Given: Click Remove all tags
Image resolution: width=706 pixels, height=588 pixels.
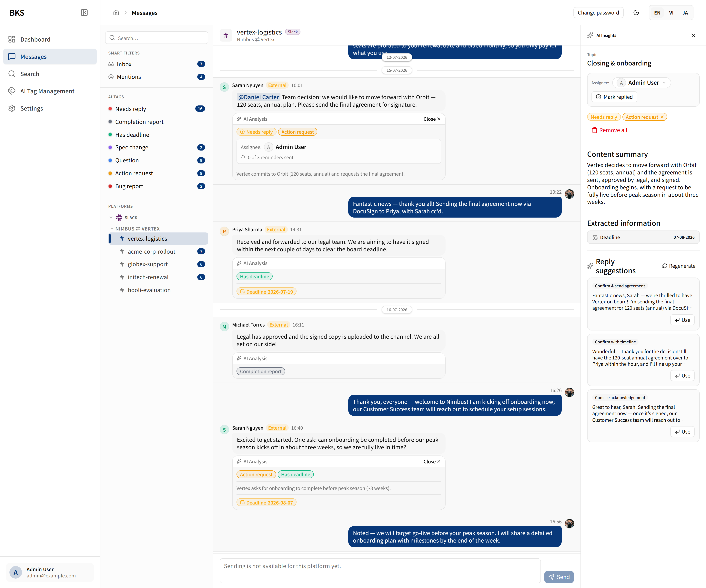Looking at the screenshot, I should click(x=610, y=130).
